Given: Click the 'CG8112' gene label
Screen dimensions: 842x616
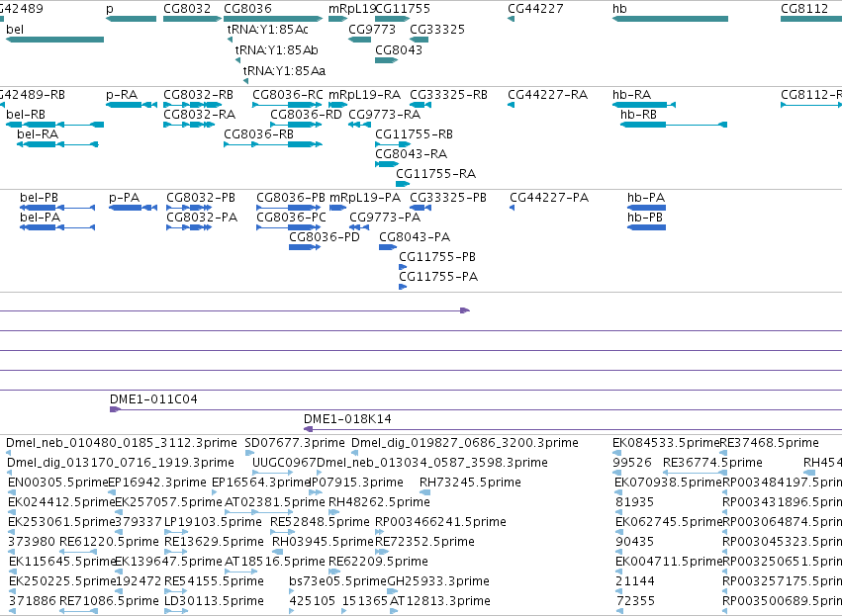Looking at the screenshot, I should point(804,9).
